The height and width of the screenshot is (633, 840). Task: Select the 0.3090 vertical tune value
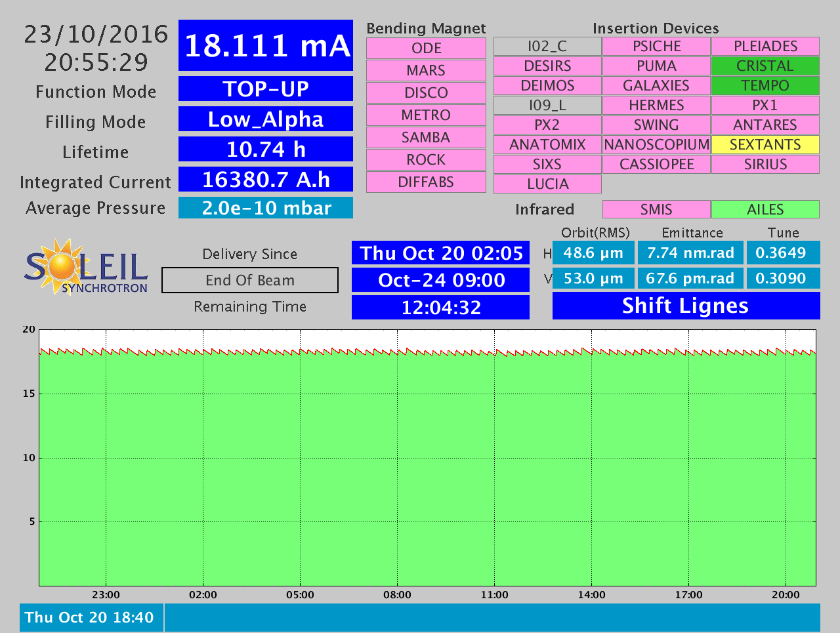784,278
